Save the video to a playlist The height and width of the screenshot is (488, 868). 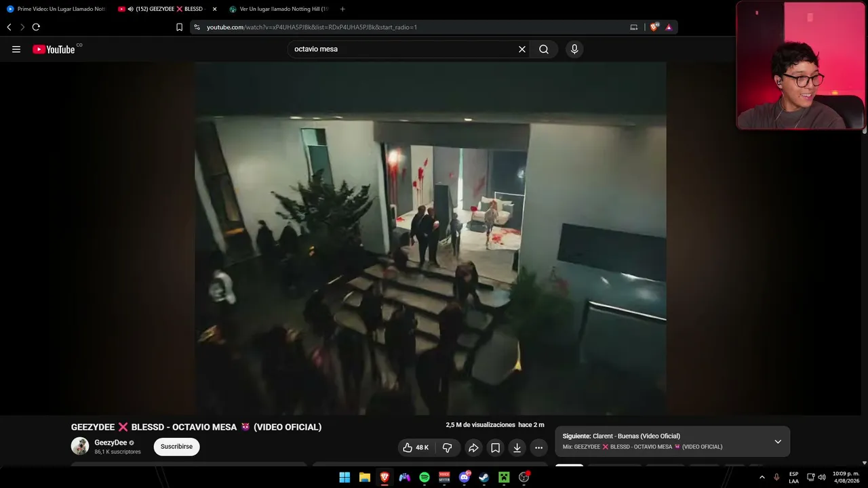click(x=496, y=447)
